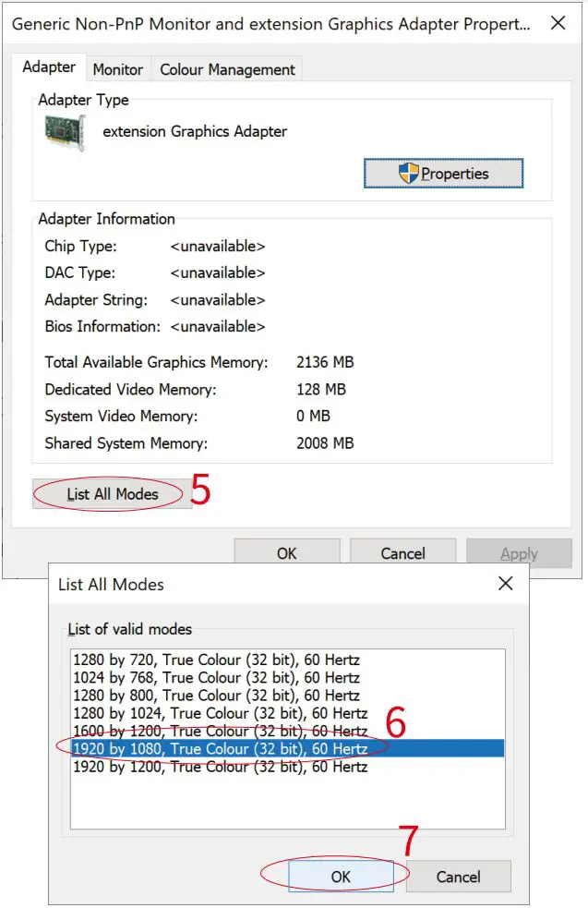
Task: Click the Dedicated Video Memory label
Action: pos(130,389)
